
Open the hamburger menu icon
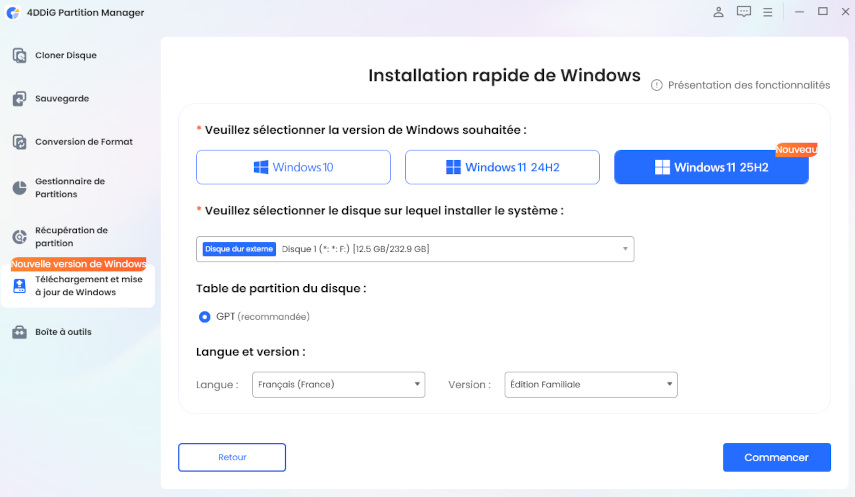(x=767, y=12)
